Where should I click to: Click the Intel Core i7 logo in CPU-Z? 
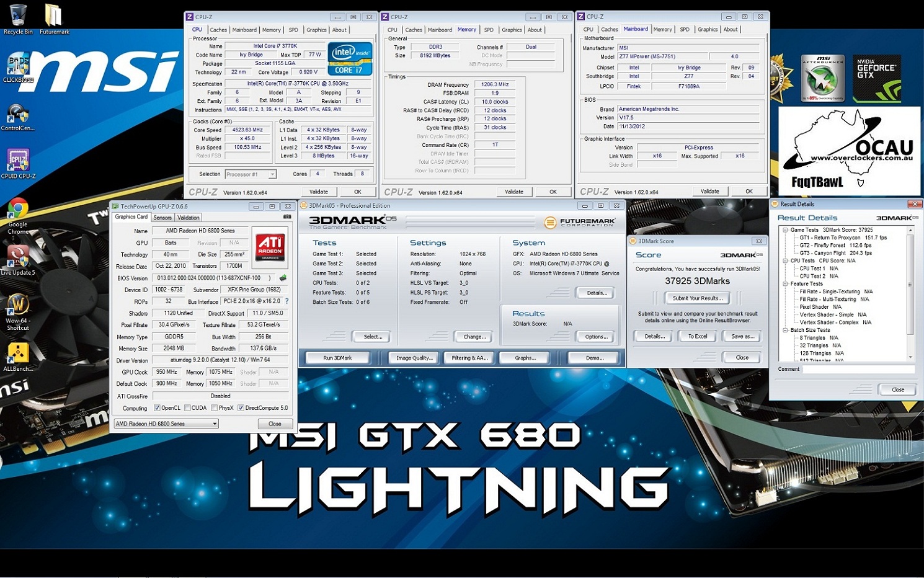click(x=350, y=59)
